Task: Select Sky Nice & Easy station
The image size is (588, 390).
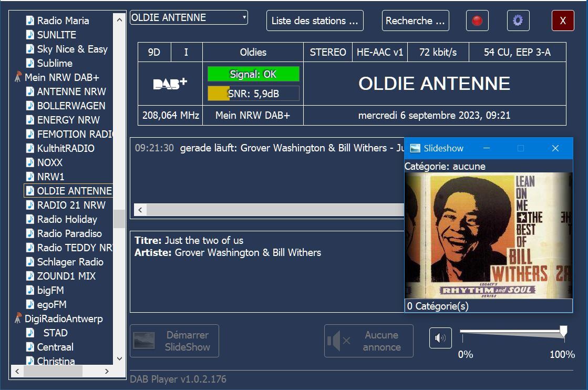Action: click(x=72, y=49)
